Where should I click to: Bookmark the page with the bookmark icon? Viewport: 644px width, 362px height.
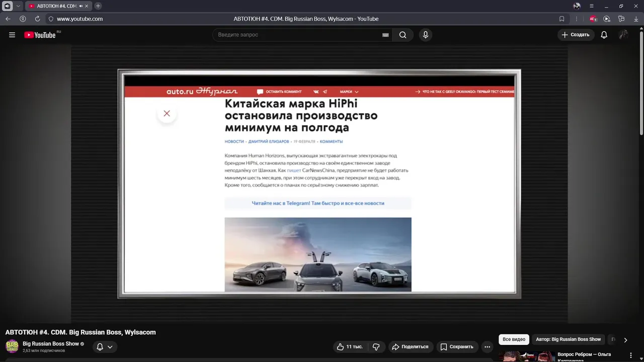pos(562,19)
